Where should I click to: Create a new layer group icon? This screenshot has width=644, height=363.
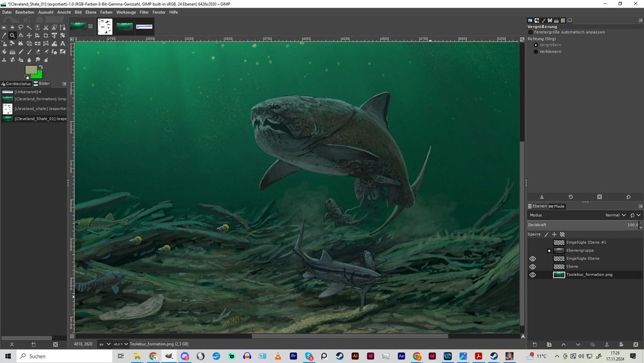pos(549,344)
